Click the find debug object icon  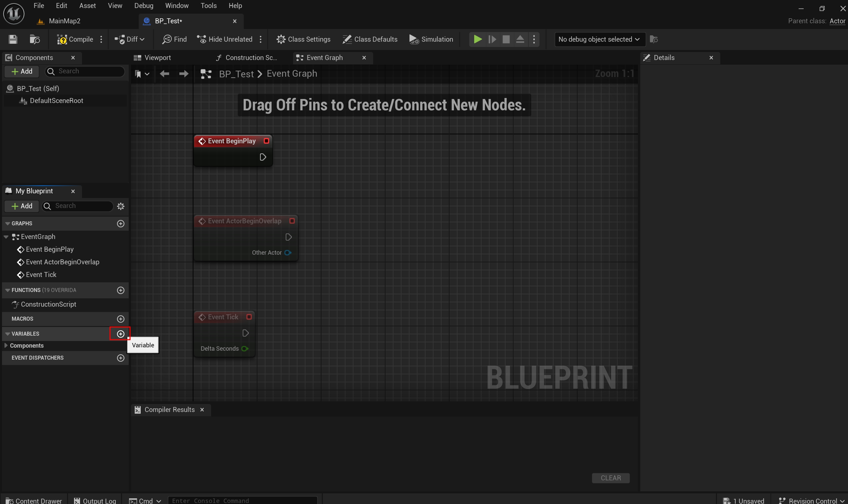pos(654,39)
